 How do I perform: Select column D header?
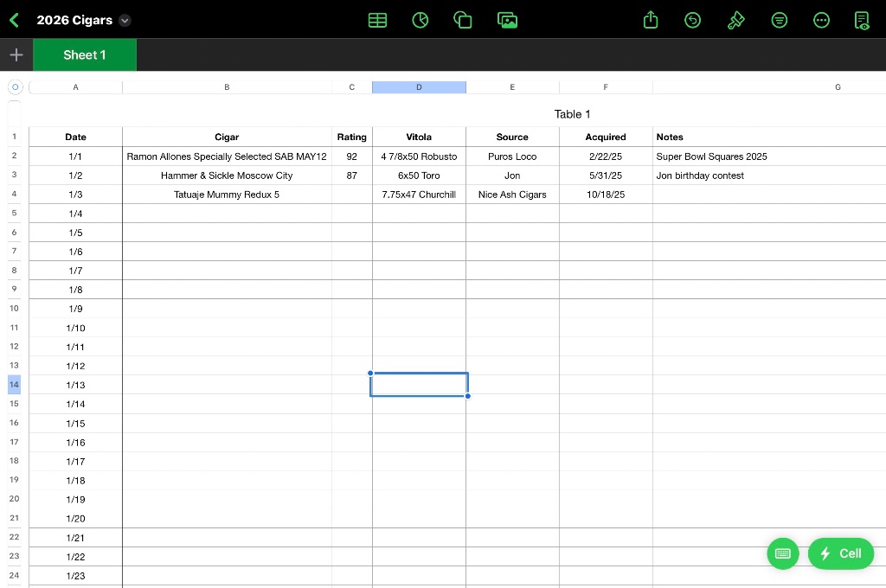419,87
